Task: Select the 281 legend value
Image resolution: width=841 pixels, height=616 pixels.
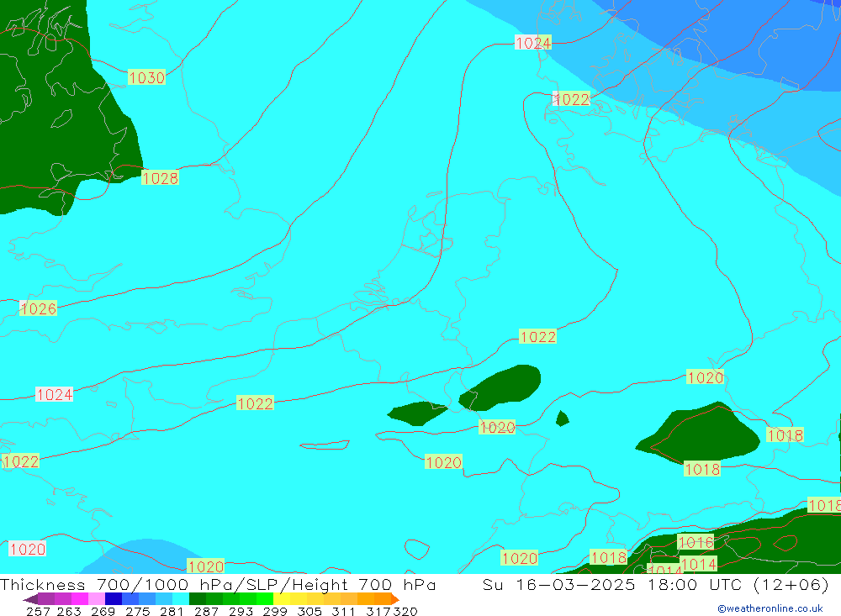Action: [172, 611]
